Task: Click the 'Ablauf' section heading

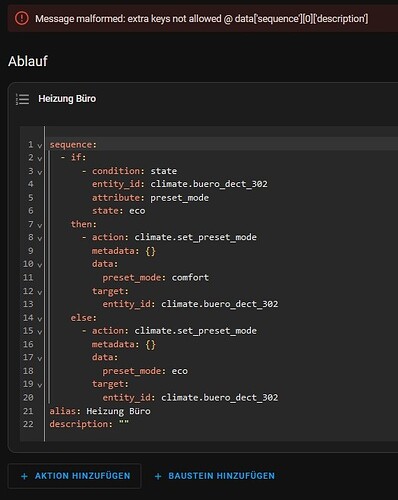Action: coord(28,61)
